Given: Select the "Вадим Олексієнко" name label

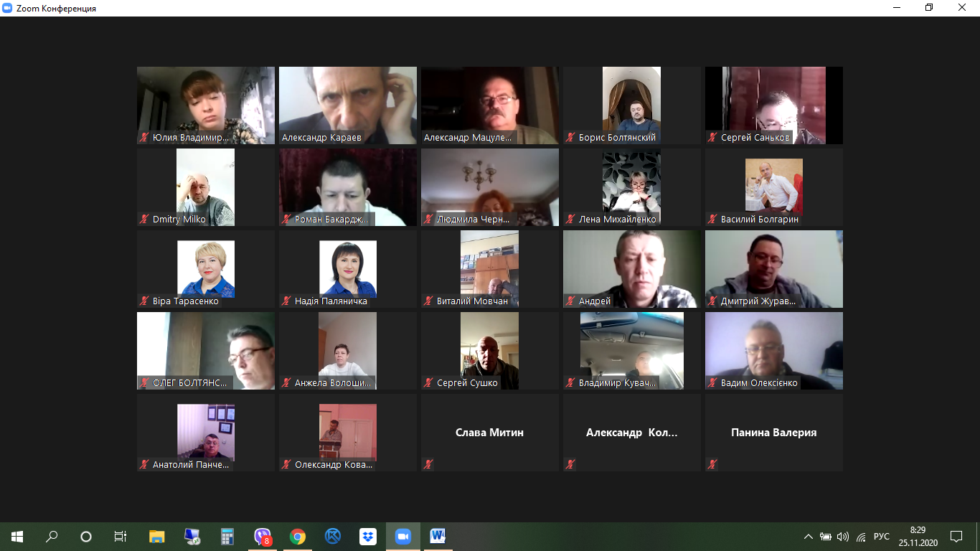Looking at the screenshot, I should point(759,383).
